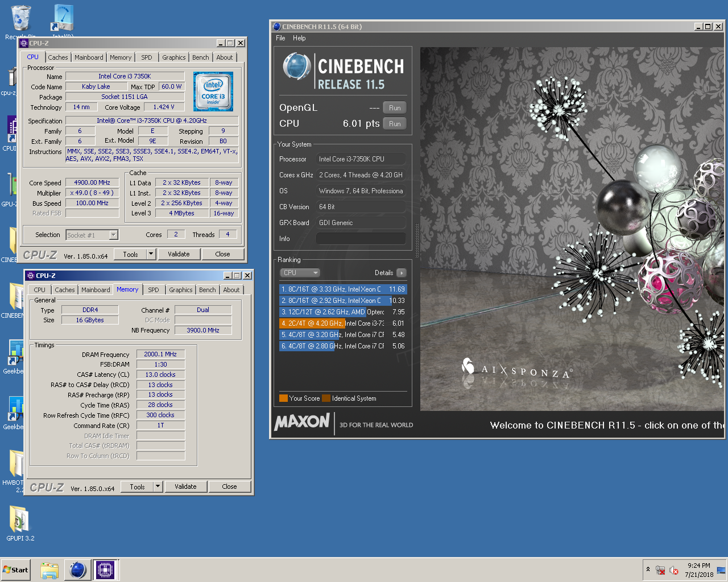Screen dimensions: 728x582
Task: Click the muted volume tray icon
Action: coord(674,570)
